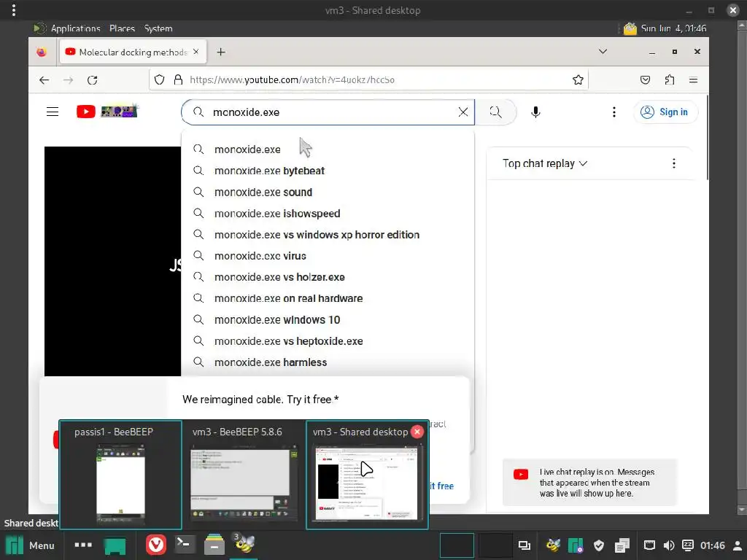The image size is (747, 560).
Task: Choose suggestion "monoxide.exe" without suffix
Action: 328,149
